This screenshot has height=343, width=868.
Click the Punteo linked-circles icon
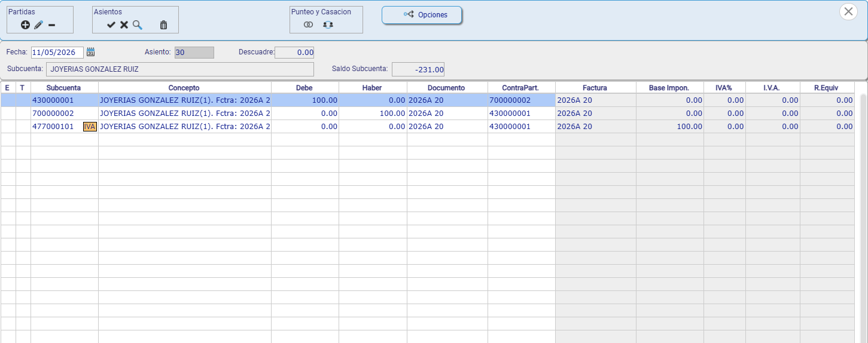pyautogui.click(x=309, y=25)
